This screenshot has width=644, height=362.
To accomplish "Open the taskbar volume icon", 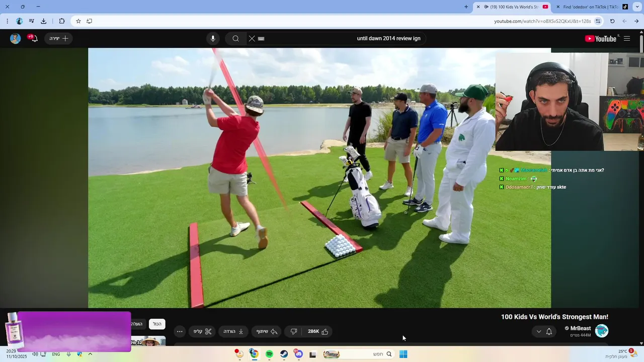I will coord(35,354).
